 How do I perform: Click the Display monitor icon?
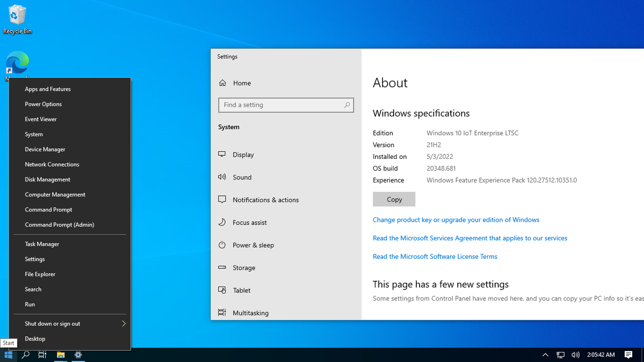[222, 154]
